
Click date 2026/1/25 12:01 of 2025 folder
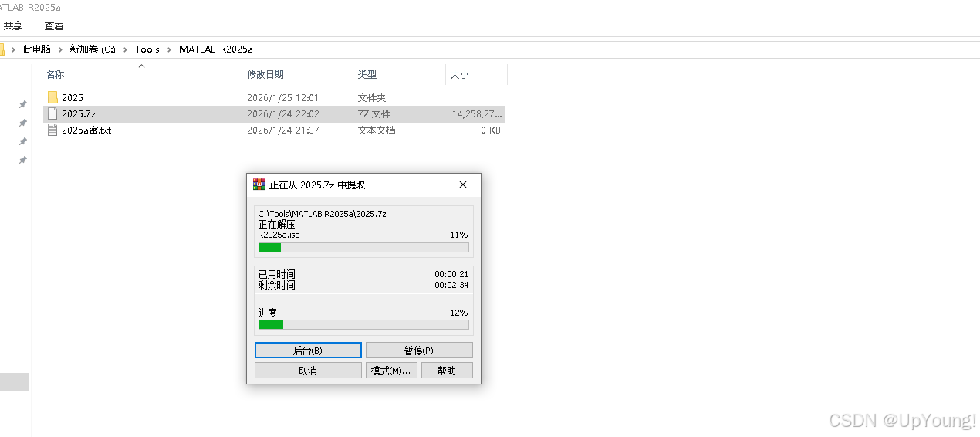pyautogui.click(x=283, y=97)
